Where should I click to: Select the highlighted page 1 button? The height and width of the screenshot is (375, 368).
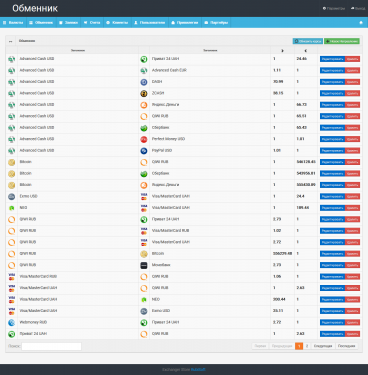click(299, 346)
